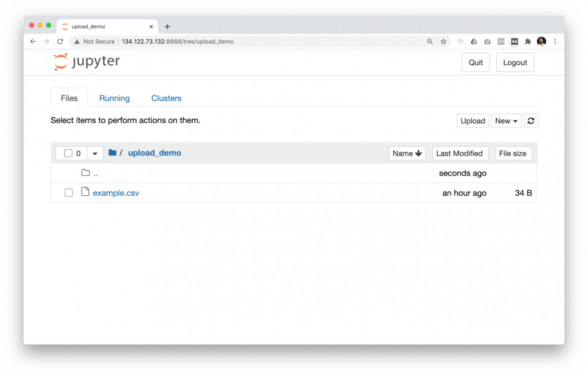Check the select-all checkbox above the file list
Screen dimensions: 588x376
click(68, 152)
